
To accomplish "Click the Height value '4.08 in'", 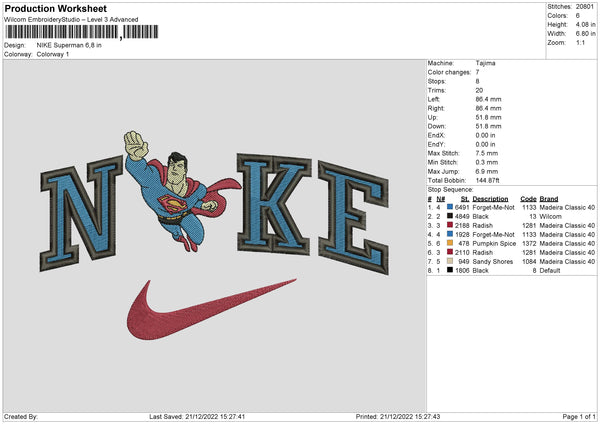I will (x=585, y=24).
